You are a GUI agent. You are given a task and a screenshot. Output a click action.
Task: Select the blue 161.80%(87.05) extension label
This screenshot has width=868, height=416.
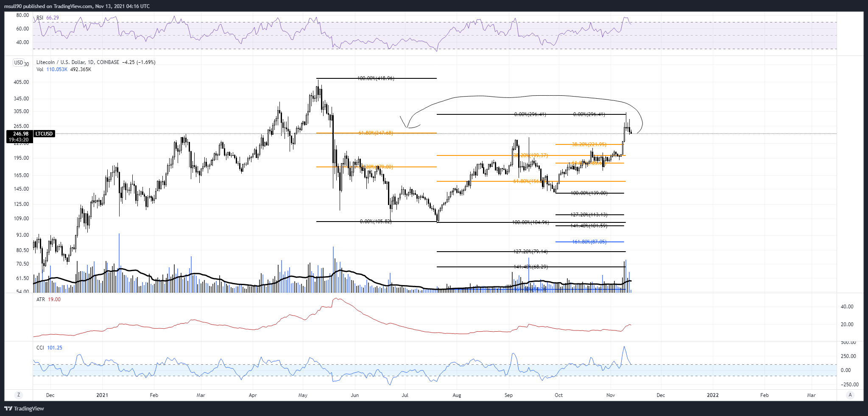589,242
